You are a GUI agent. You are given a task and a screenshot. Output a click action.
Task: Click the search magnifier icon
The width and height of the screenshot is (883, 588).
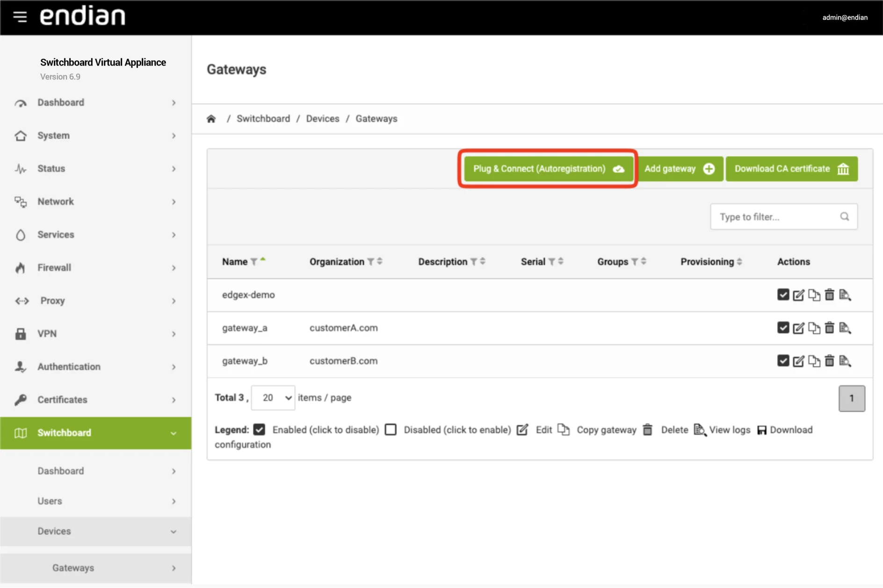click(x=844, y=216)
